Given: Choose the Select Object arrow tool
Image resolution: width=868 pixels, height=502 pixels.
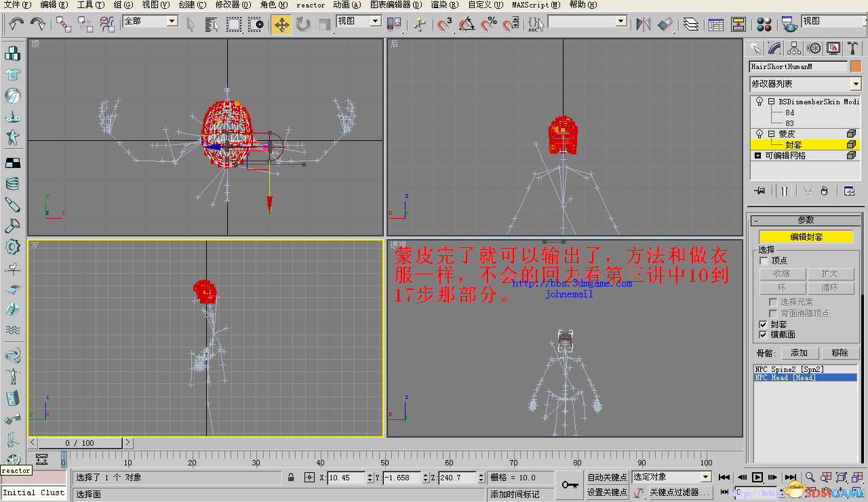Looking at the screenshot, I should [191, 24].
